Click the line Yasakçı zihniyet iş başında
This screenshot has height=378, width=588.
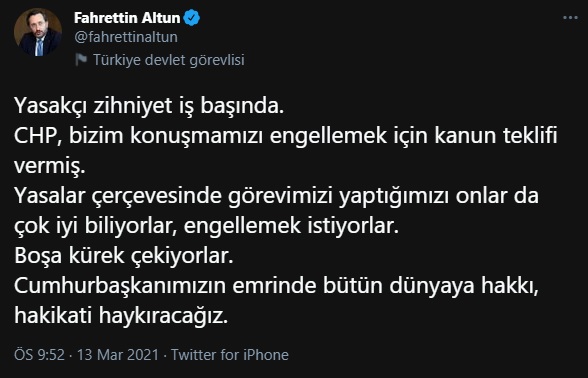[149, 106]
